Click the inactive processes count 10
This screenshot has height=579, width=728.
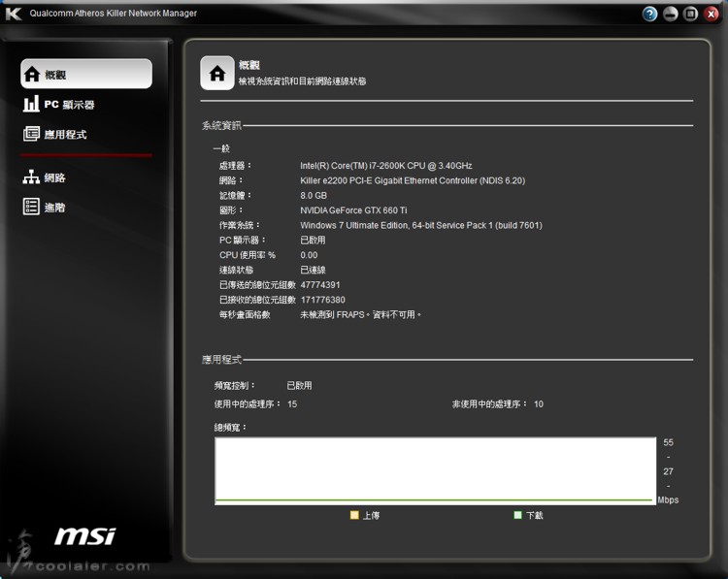(x=538, y=404)
